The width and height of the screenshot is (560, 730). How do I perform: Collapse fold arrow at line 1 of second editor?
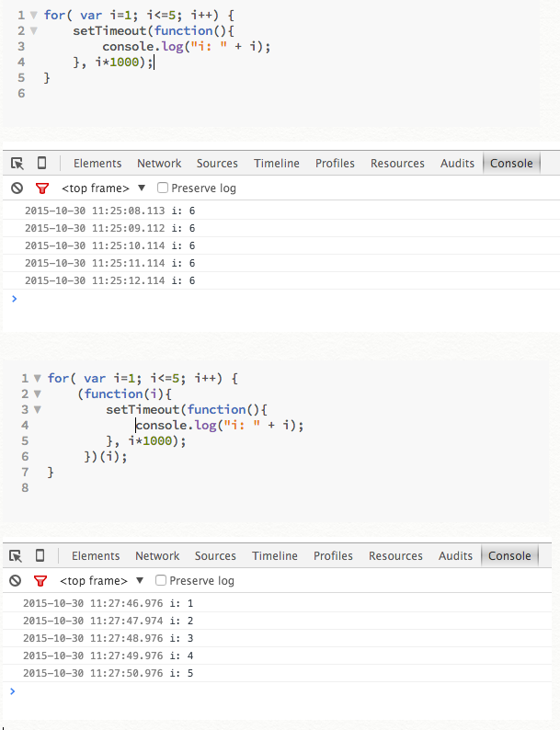37,379
